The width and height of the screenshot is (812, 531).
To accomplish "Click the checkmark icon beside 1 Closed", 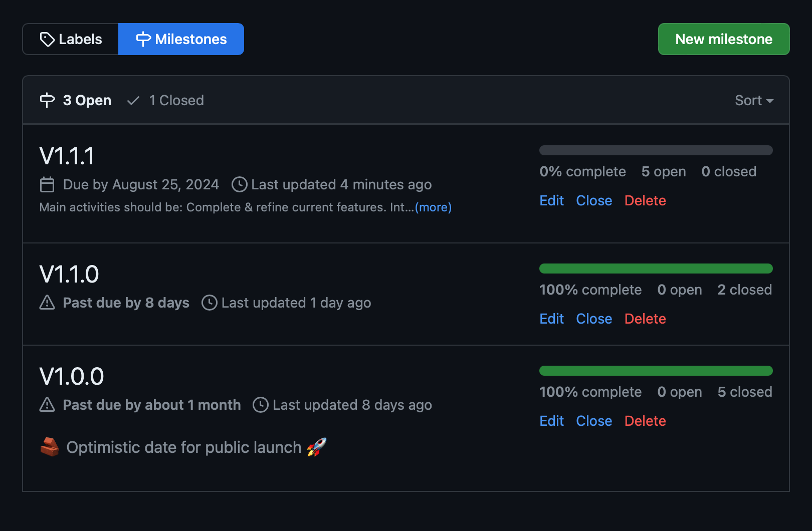I will 133,101.
